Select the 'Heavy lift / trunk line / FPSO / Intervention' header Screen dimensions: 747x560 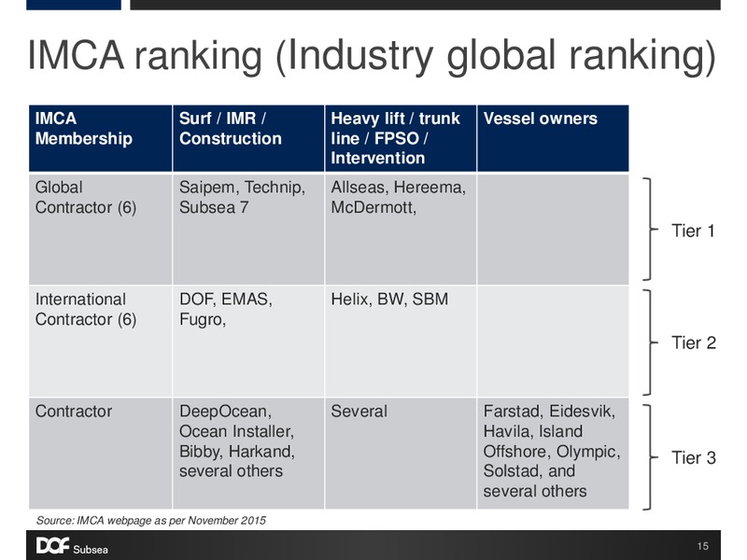tap(401, 138)
